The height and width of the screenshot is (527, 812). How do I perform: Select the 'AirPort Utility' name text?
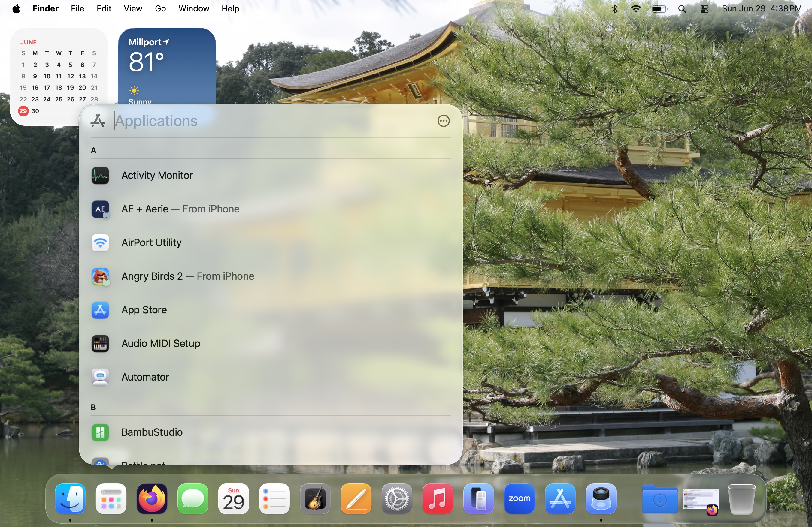pos(151,242)
